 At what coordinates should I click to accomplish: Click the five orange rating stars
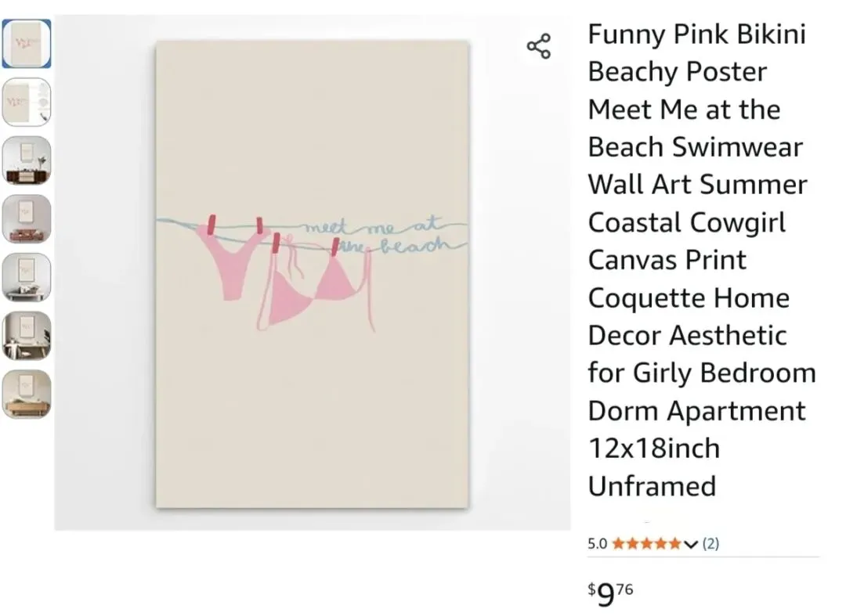[646, 544]
